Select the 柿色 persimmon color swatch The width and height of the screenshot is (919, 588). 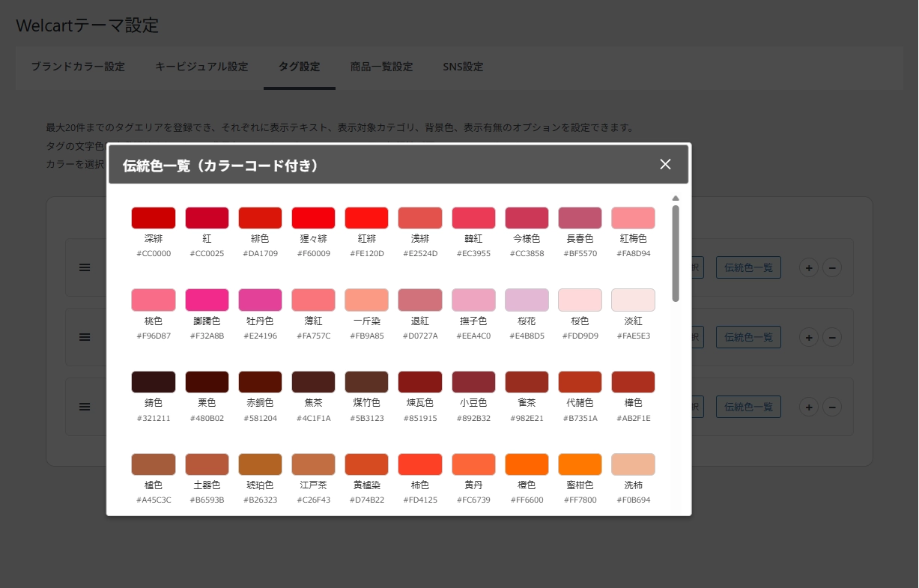click(419, 464)
